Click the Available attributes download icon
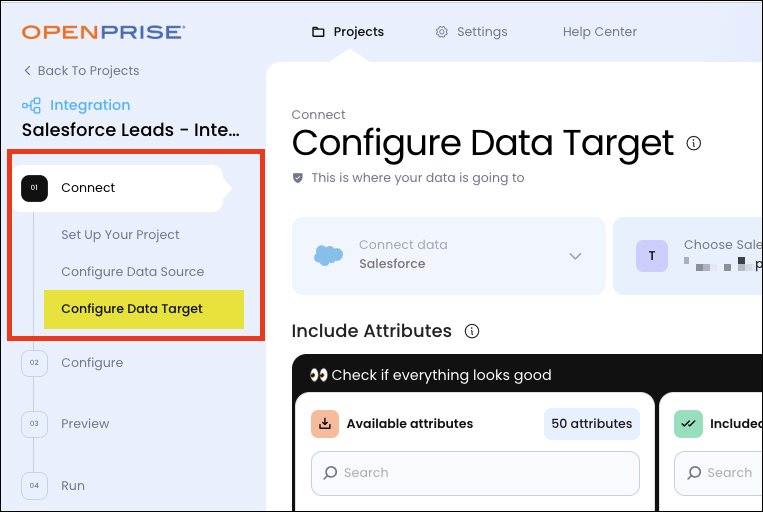 pyautogui.click(x=325, y=424)
